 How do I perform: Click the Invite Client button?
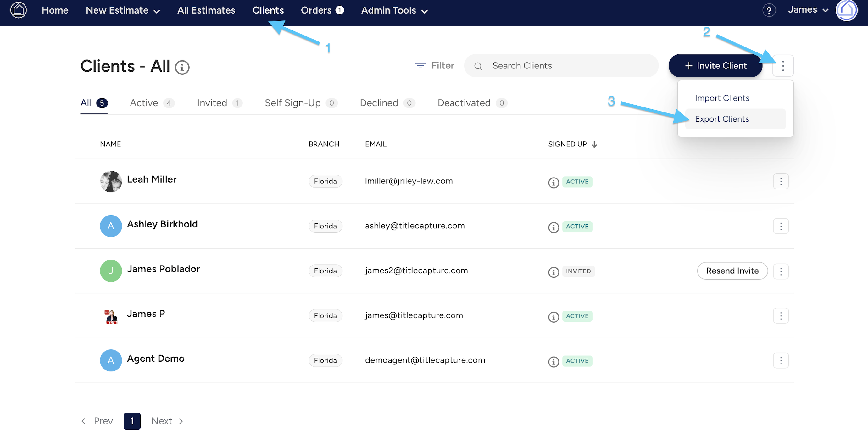click(x=715, y=66)
